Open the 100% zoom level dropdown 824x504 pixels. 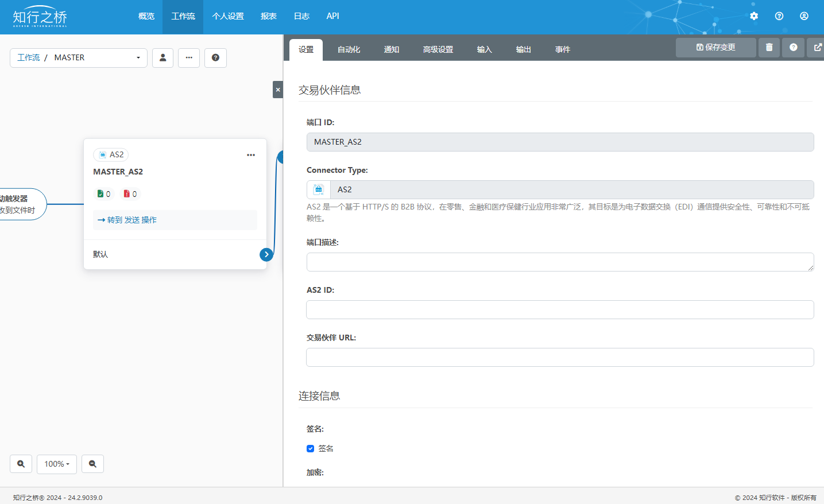click(x=57, y=464)
